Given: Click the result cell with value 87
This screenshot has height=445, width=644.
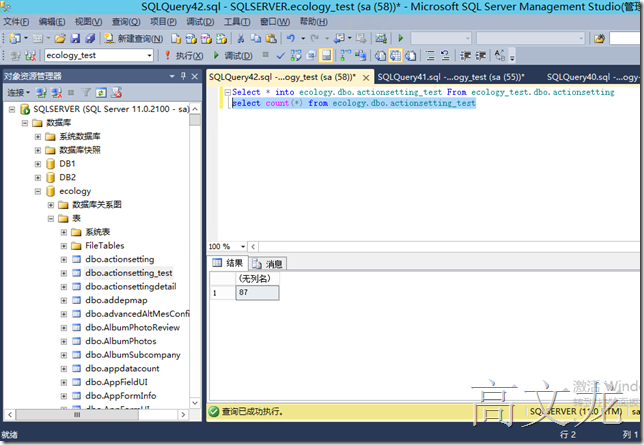Looking at the screenshot, I should pos(257,293).
